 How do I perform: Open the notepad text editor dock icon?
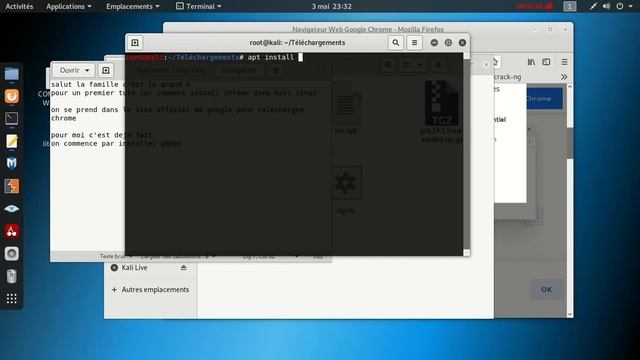(11, 141)
